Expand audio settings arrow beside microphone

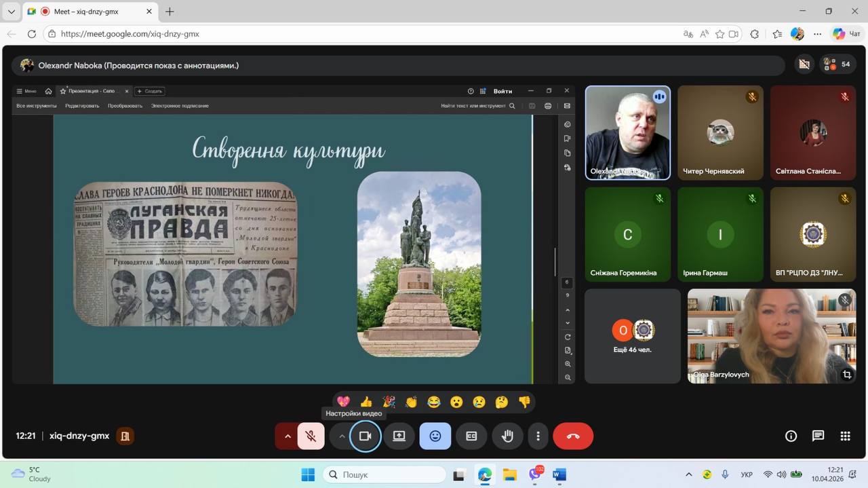coord(288,436)
